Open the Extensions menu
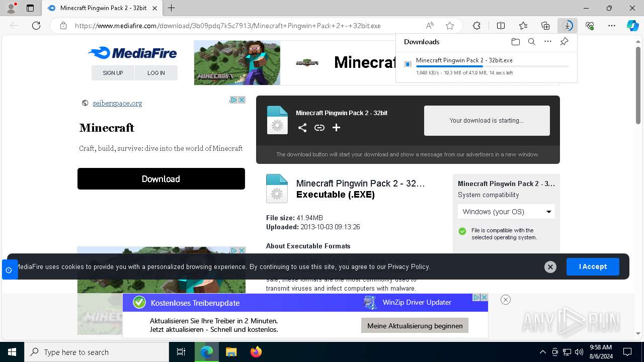The width and height of the screenshot is (644, 362). click(x=476, y=26)
